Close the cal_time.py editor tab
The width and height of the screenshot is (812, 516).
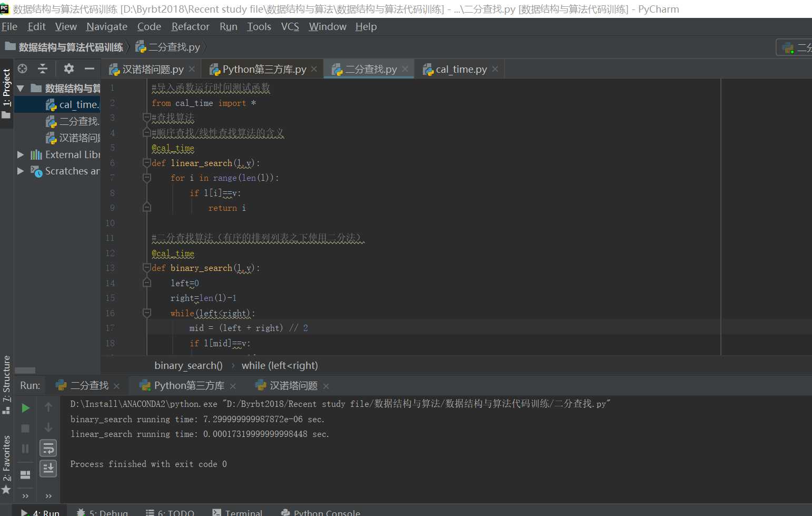tap(495, 69)
